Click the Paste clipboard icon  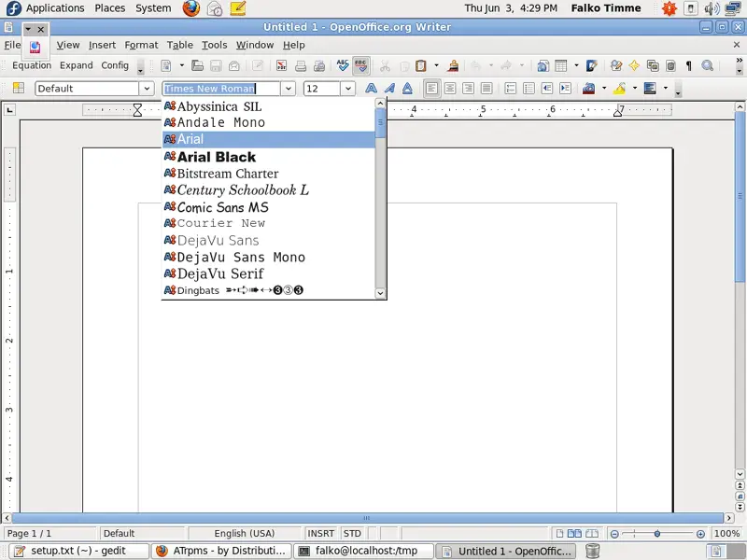pos(421,65)
